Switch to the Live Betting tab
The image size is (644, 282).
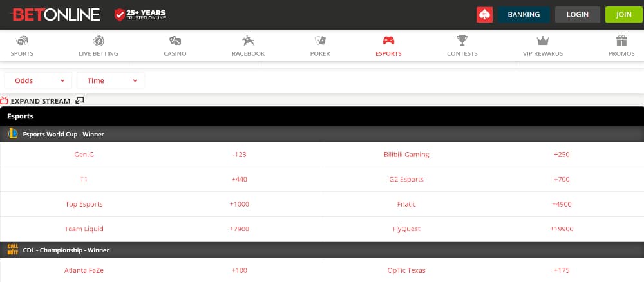99,53
